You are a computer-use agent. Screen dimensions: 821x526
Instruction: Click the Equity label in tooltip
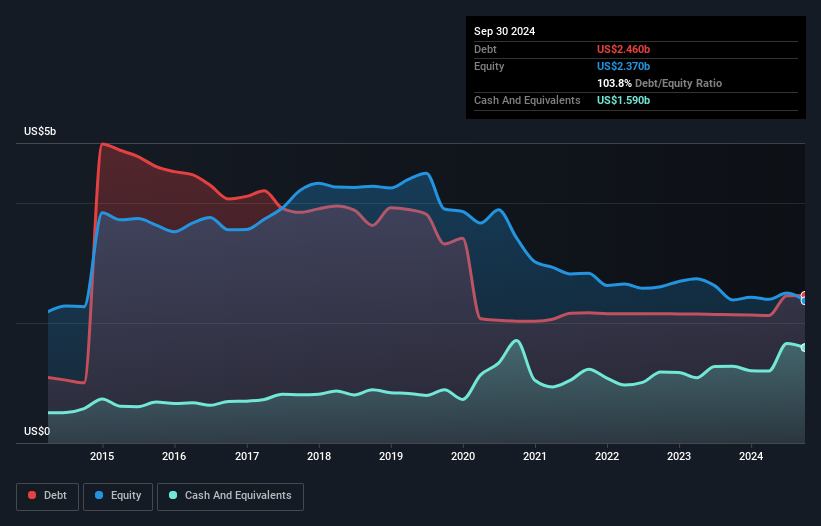[x=489, y=66]
